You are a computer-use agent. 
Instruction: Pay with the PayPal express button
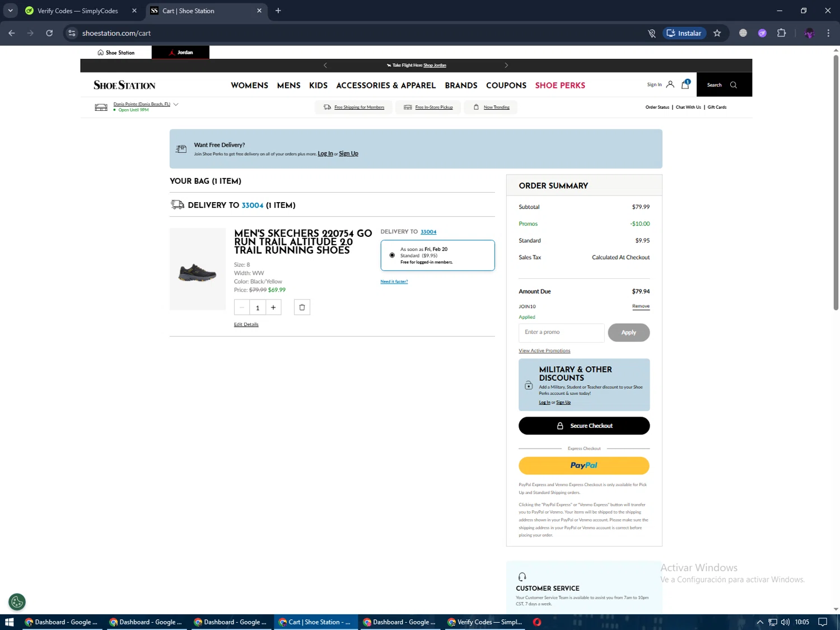click(x=584, y=465)
